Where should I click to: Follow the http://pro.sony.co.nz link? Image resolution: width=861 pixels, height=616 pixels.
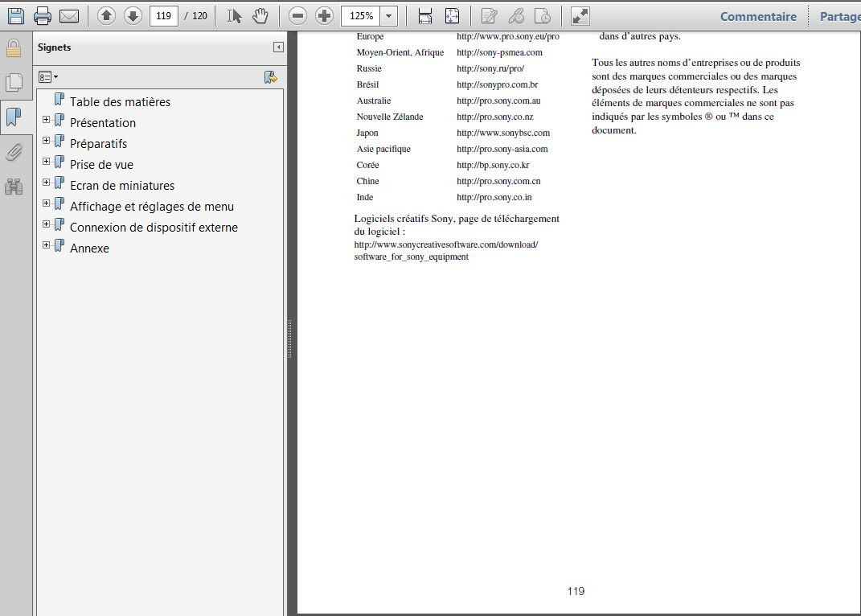pos(495,117)
